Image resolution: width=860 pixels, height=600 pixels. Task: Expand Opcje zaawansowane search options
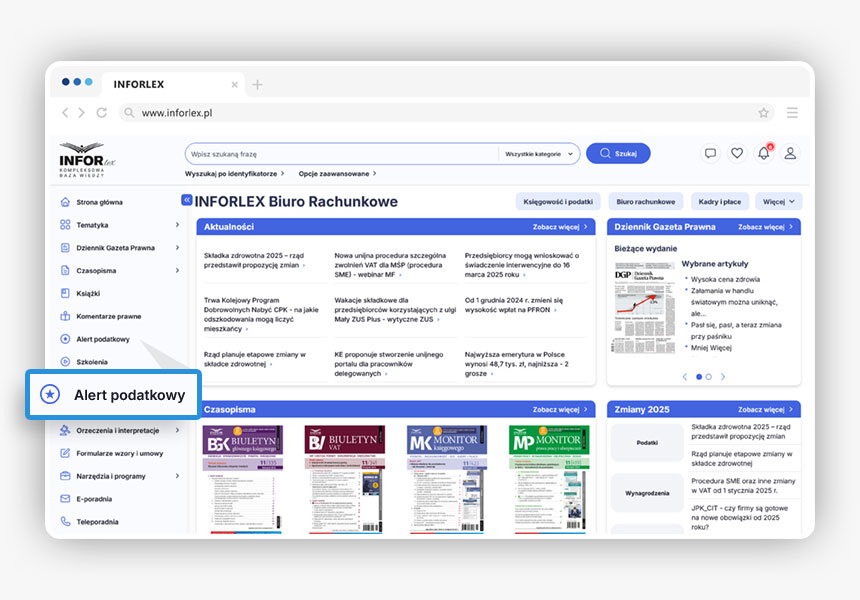pyautogui.click(x=336, y=174)
